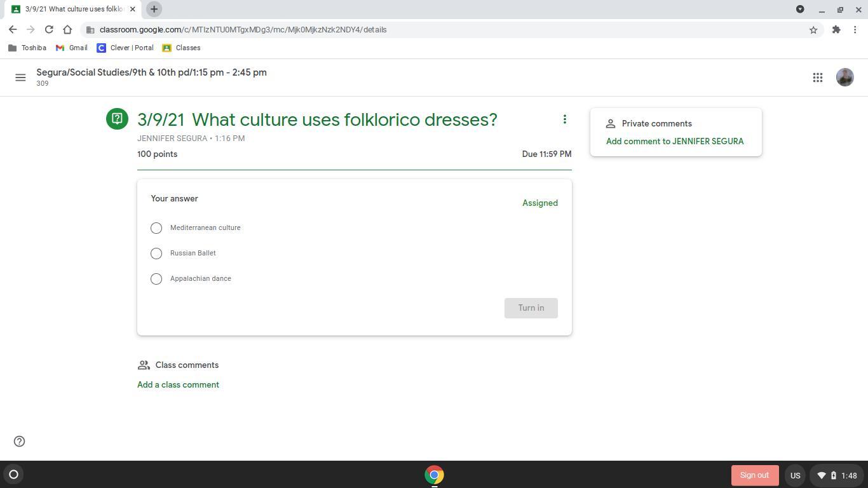Reload the page
The width and height of the screenshot is (868, 488).
coord(49,30)
